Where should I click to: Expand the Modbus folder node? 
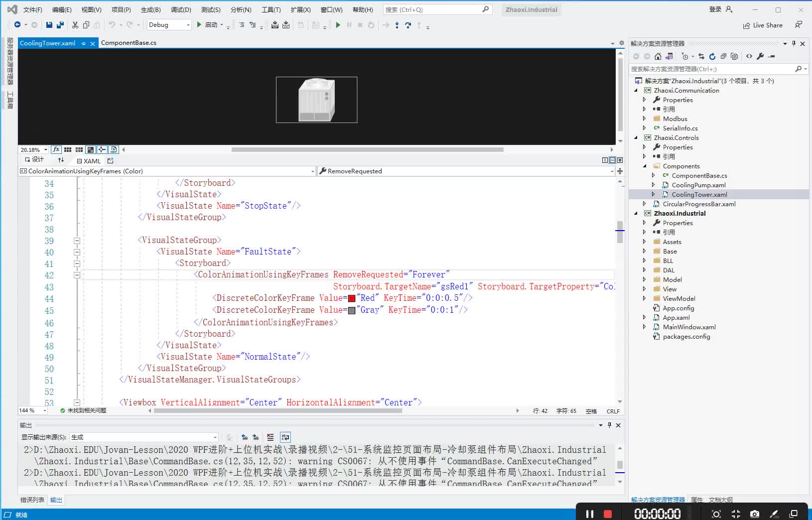point(644,119)
